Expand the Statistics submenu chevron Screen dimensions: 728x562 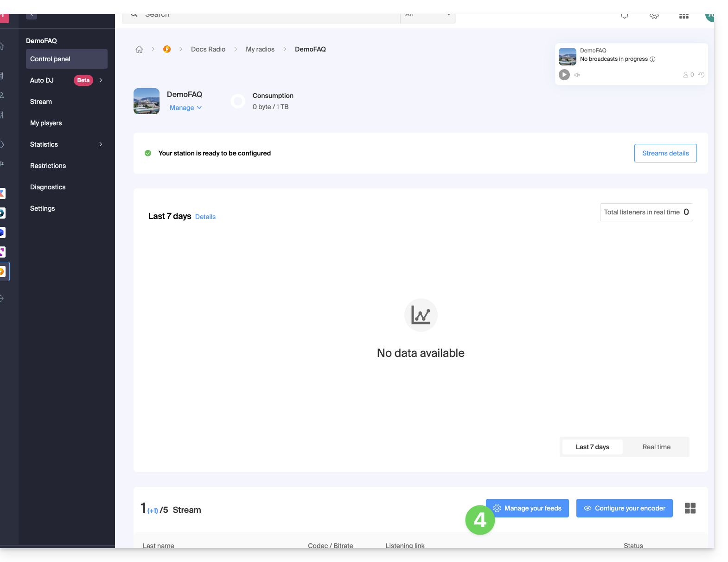(101, 144)
